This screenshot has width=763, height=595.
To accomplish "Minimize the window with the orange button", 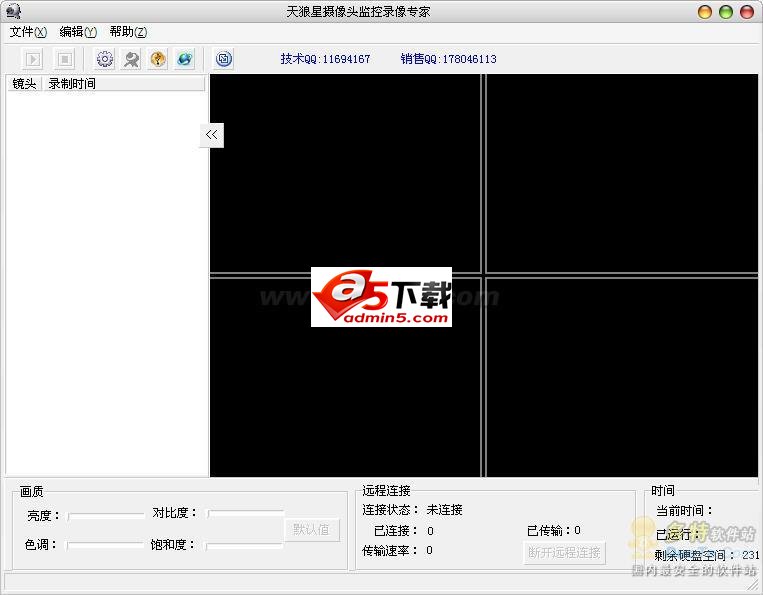I will (x=705, y=12).
